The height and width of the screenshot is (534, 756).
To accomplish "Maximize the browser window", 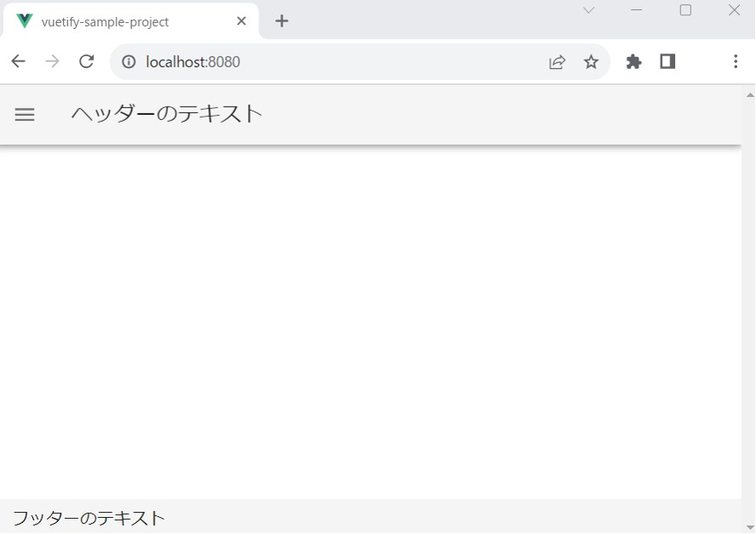I will [685, 10].
